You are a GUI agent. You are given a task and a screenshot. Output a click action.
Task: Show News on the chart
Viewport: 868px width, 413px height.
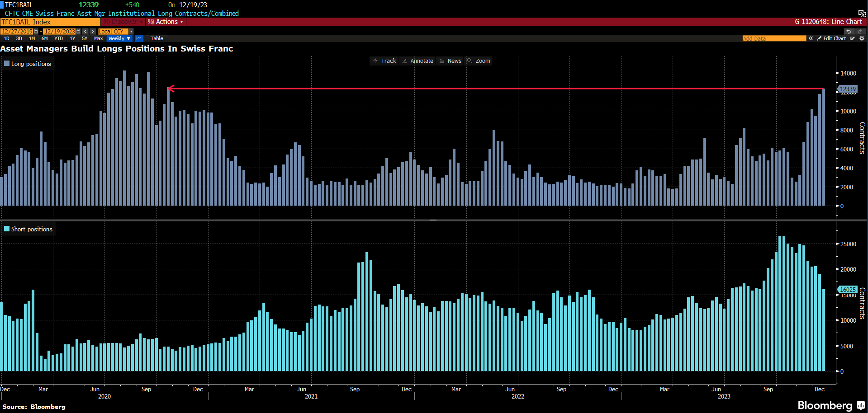[450, 61]
